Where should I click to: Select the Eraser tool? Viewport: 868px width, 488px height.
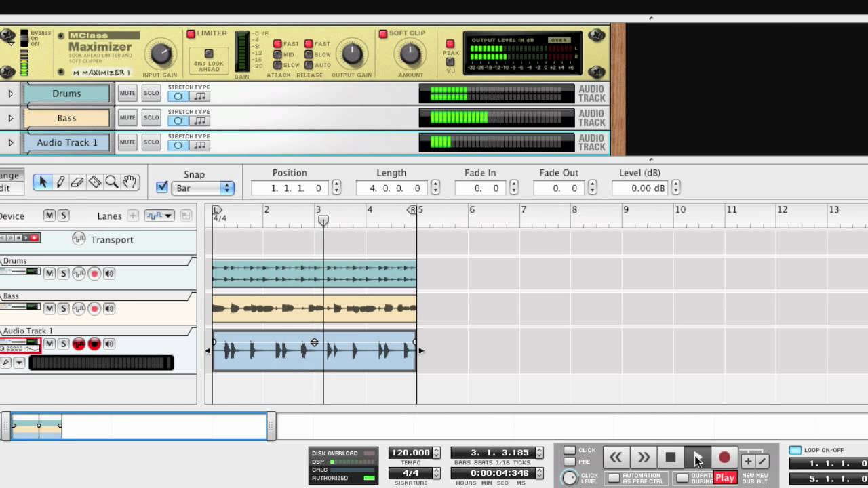77,182
